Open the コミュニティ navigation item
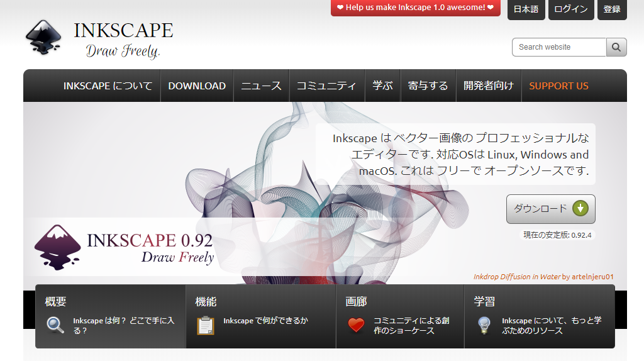The width and height of the screenshot is (644, 361). (326, 86)
